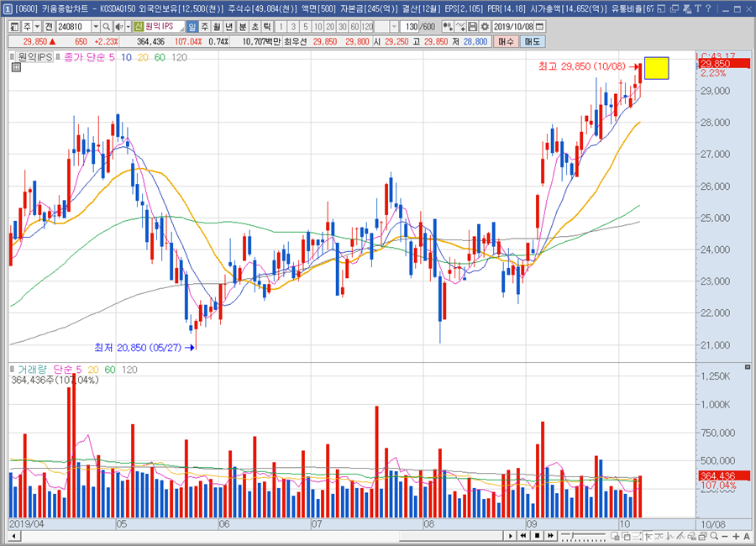The height and width of the screenshot is (546, 756).
Task: Open the calendar date picker icon
Action: (540, 27)
